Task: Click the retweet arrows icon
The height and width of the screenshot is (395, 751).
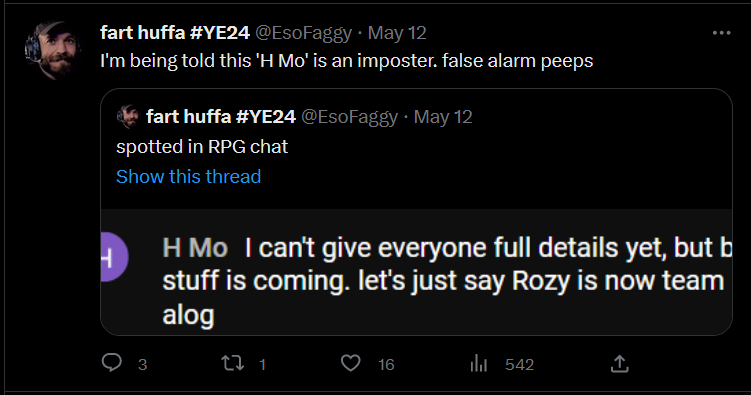Action: [233, 363]
